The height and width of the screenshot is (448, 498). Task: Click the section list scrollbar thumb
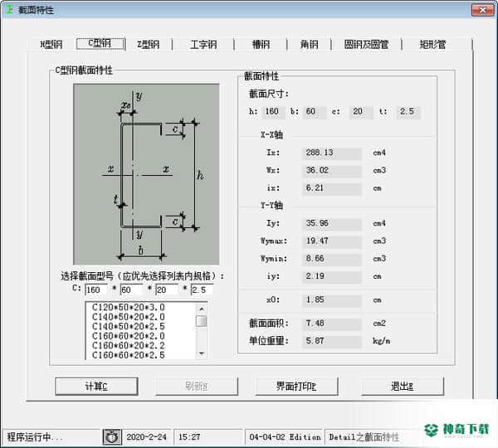[x=202, y=321]
